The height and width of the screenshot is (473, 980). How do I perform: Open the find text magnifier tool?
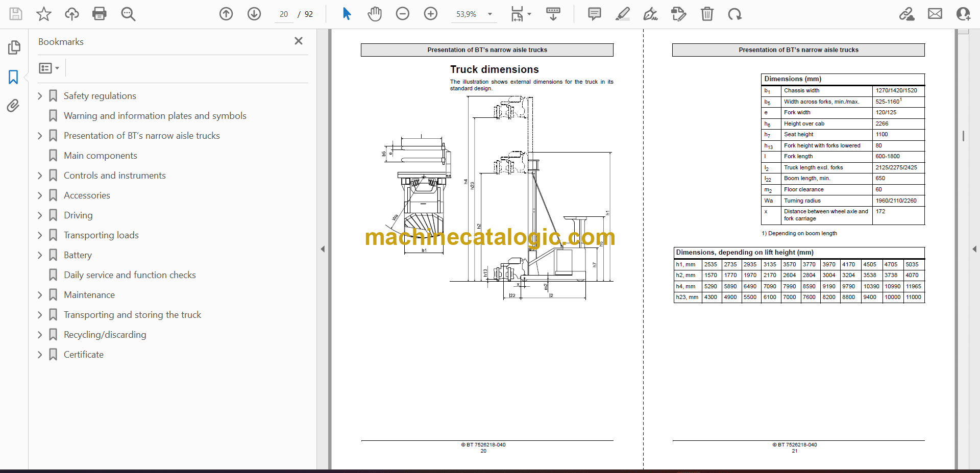pyautogui.click(x=128, y=14)
